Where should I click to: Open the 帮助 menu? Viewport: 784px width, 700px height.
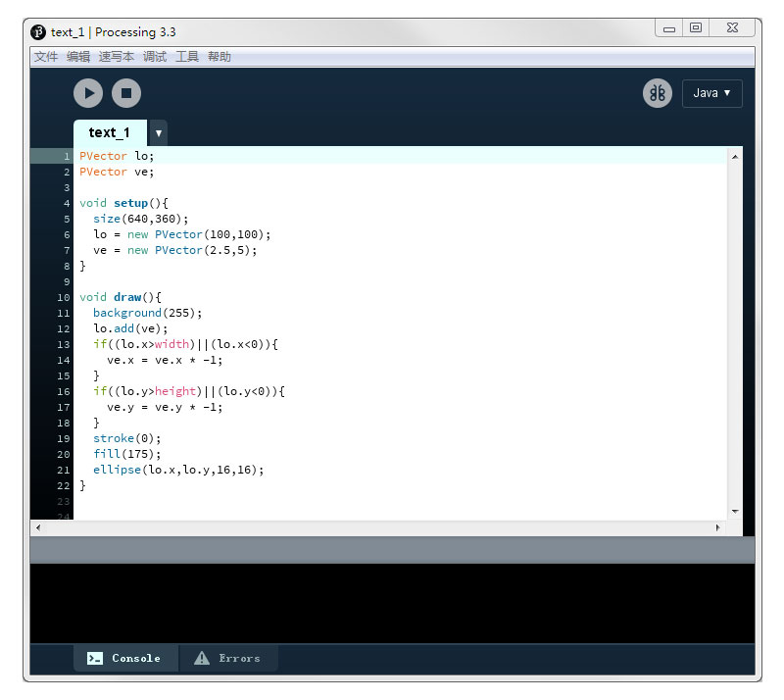tap(219, 57)
